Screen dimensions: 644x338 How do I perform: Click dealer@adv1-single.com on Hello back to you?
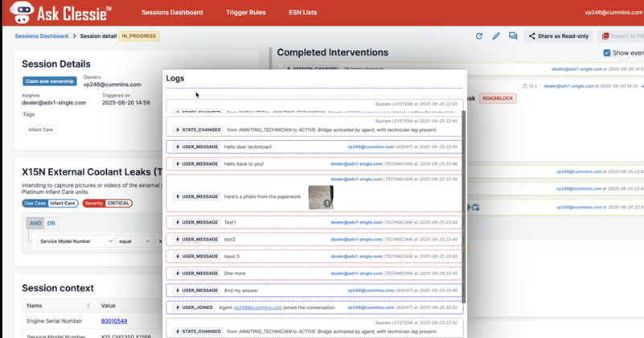coord(356,164)
